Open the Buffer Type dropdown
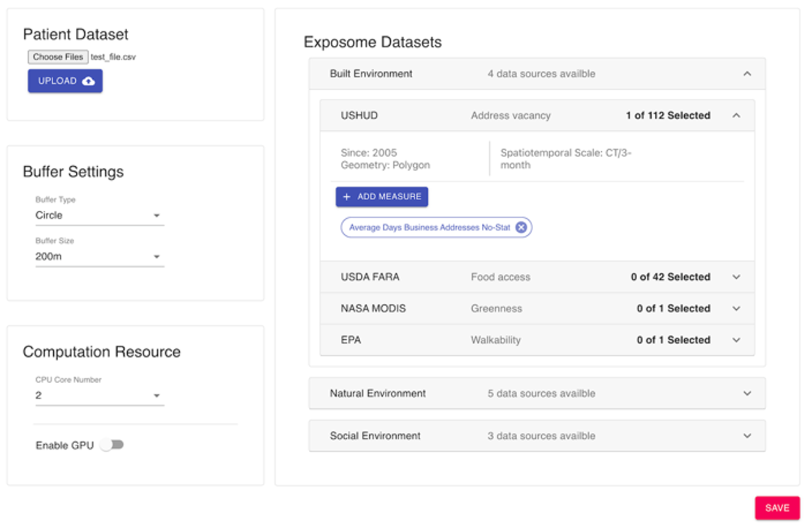 click(100, 215)
